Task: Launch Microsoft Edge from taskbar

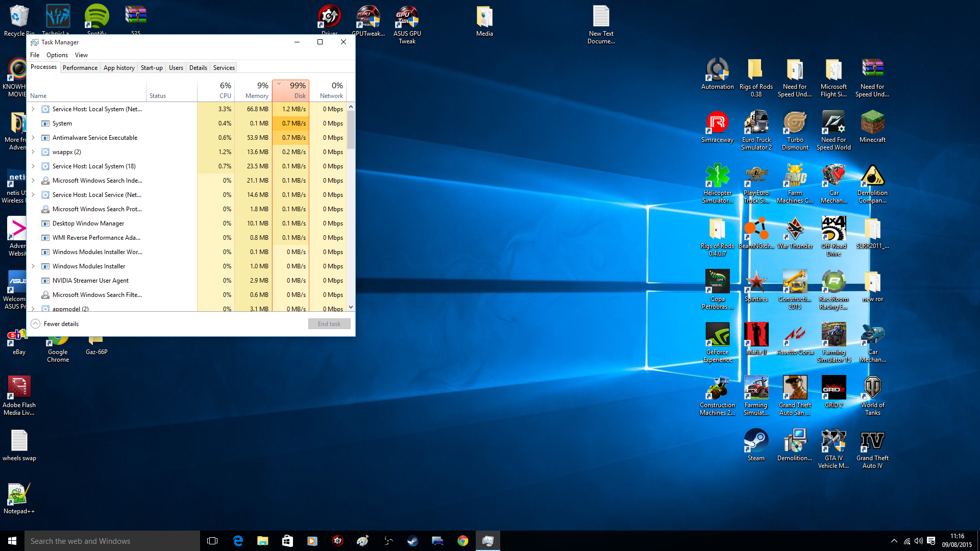Action: [x=238, y=541]
